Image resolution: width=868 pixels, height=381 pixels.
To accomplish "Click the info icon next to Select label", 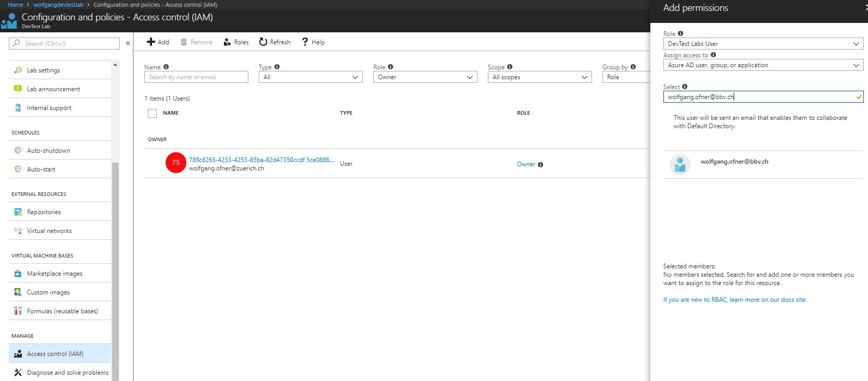I will point(685,87).
